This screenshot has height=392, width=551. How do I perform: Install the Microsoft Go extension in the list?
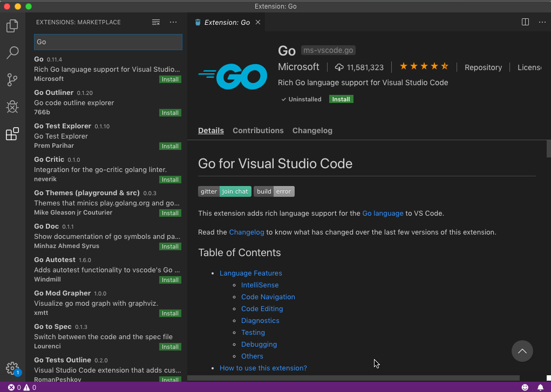[170, 79]
